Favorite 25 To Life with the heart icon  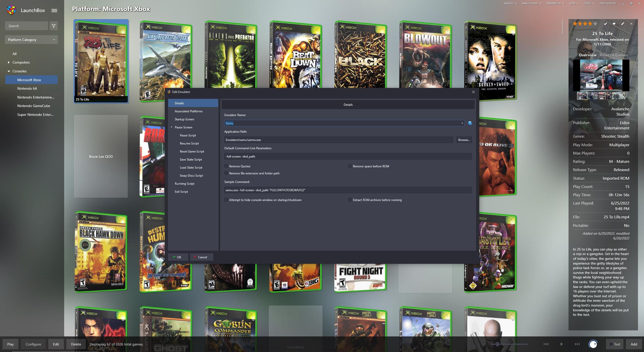click(614, 24)
